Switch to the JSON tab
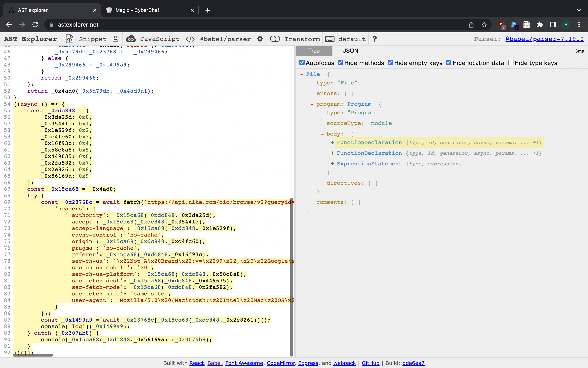The image size is (588, 368). tap(351, 51)
